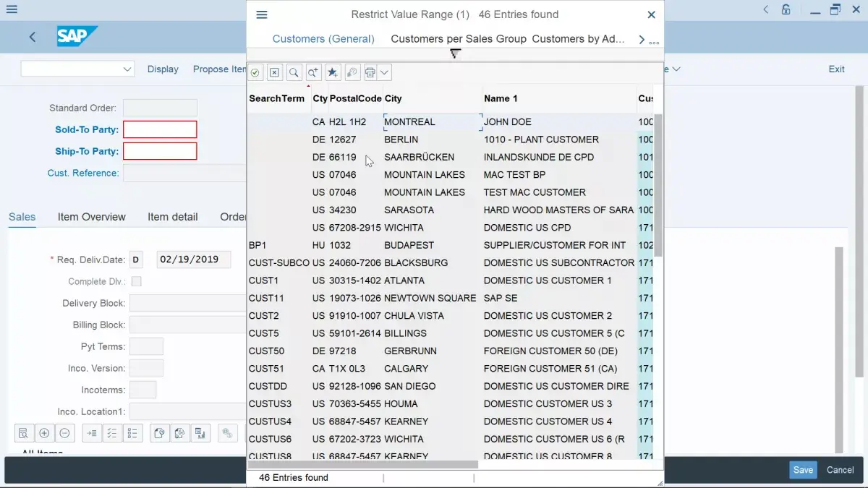The width and height of the screenshot is (868, 488).
Task: Show more search help tabs via chevron
Action: point(642,40)
